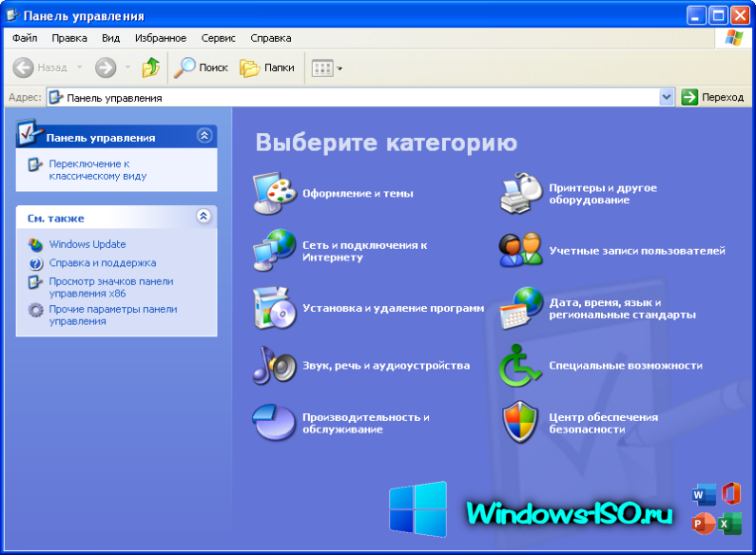Viewport: 756px width, 555px height.
Task: Open the Сервис menu
Action: pyautogui.click(x=219, y=38)
